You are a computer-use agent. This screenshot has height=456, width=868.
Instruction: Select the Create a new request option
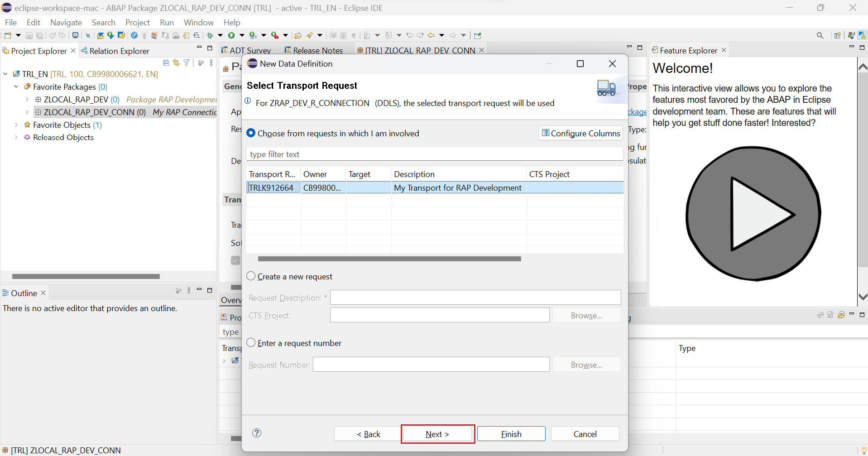click(x=251, y=276)
